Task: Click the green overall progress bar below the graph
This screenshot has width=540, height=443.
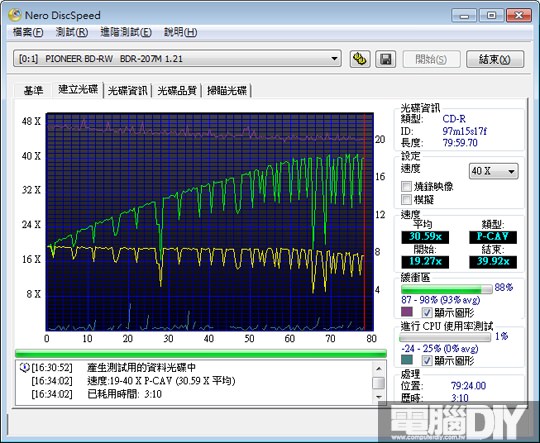Action: tap(201, 353)
